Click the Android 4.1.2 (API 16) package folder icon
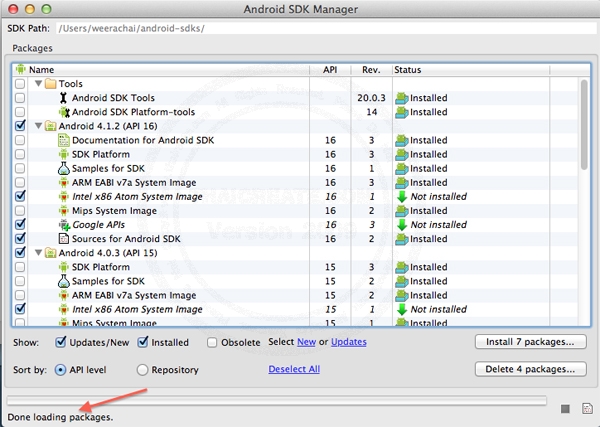 [x=51, y=126]
